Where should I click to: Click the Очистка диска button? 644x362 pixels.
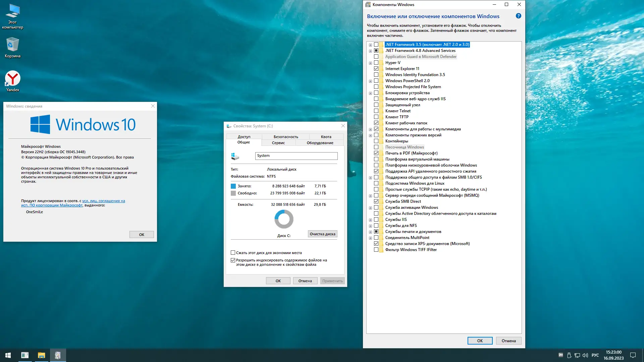click(x=322, y=234)
